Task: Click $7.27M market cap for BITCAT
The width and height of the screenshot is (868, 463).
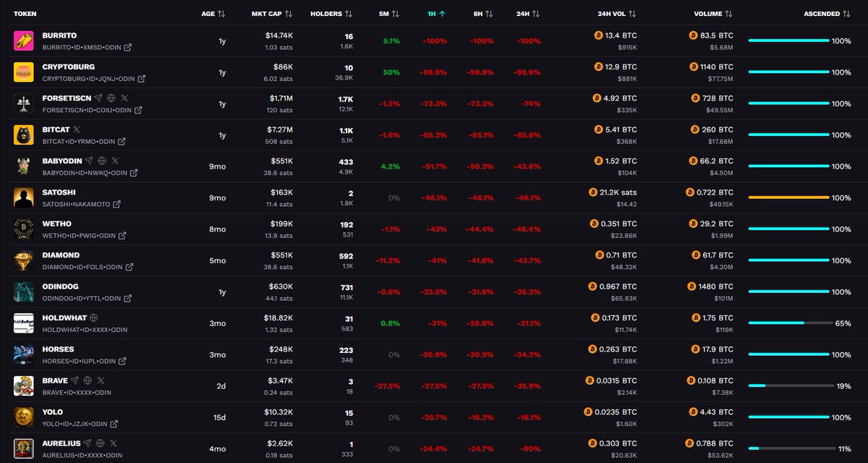Action: pyautogui.click(x=279, y=129)
